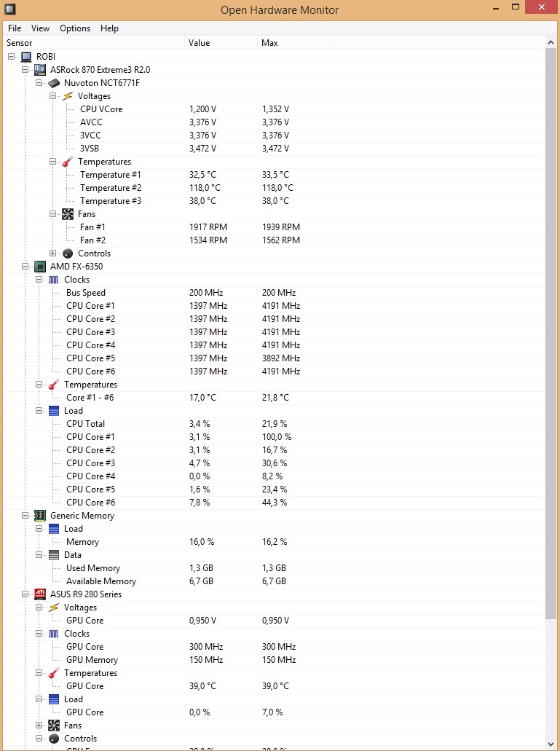The width and height of the screenshot is (560, 751).
Task: Click the Nuvoton Fans fan icon
Action: tap(68, 214)
